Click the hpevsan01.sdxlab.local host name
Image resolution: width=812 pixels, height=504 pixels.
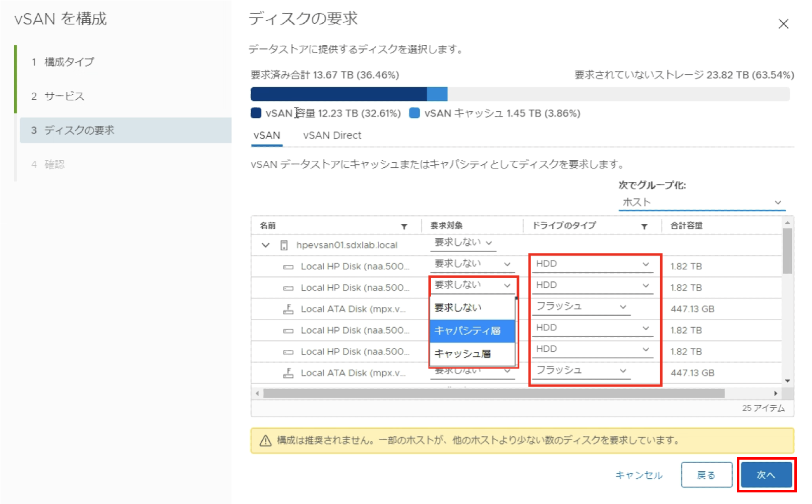coord(347,245)
